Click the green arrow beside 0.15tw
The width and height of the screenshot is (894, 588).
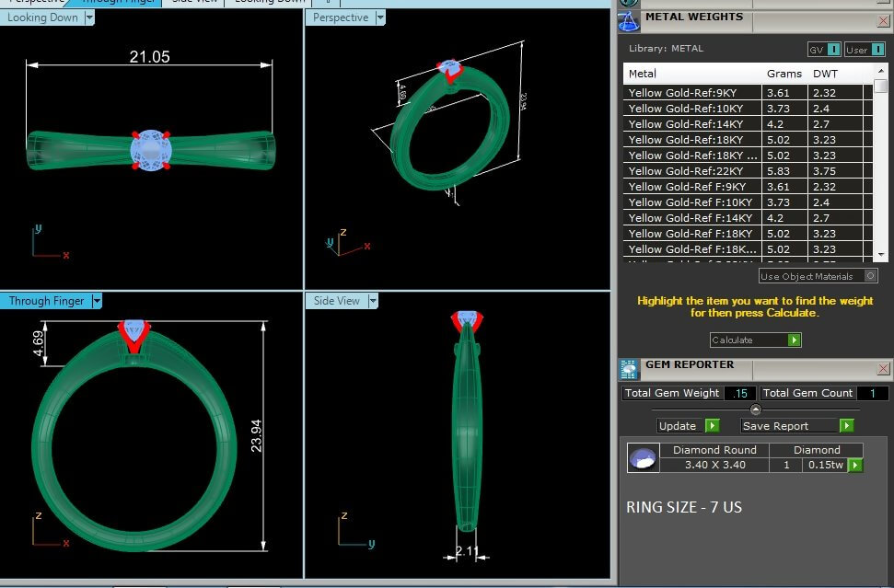tap(855, 466)
